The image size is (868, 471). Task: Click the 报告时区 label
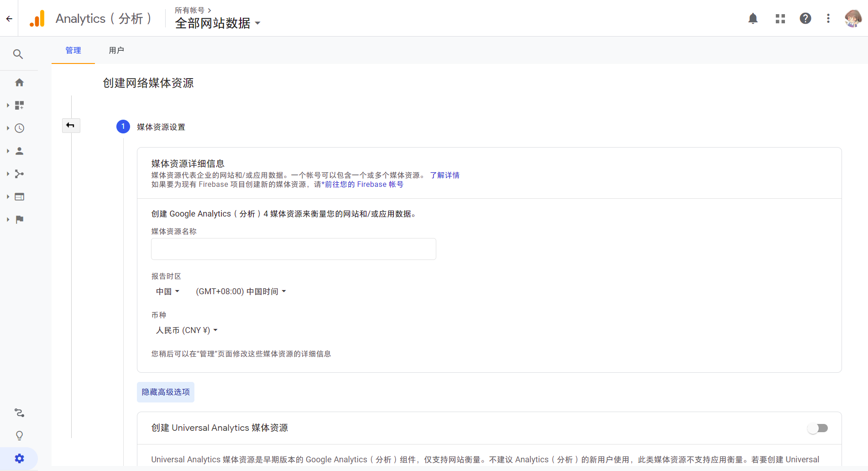tap(166, 276)
